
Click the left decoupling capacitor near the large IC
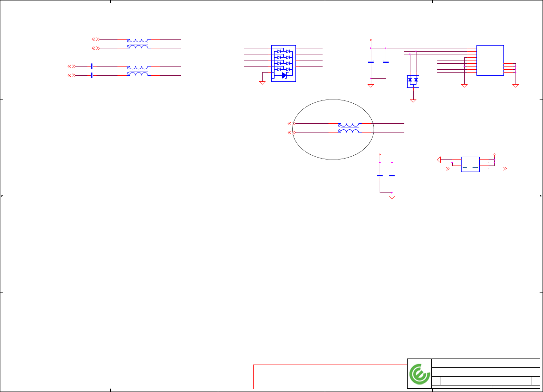coord(370,61)
